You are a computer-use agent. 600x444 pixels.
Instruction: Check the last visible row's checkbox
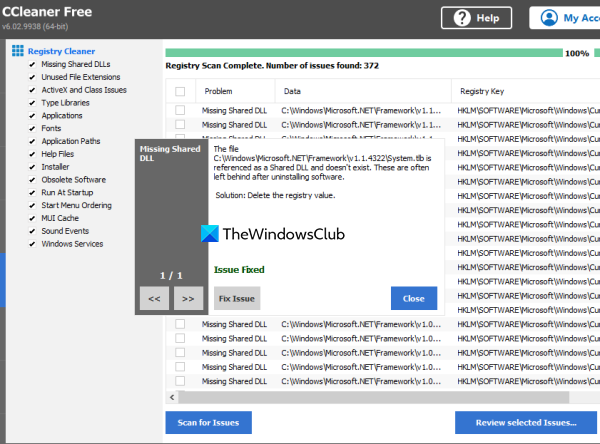(x=180, y=381)
